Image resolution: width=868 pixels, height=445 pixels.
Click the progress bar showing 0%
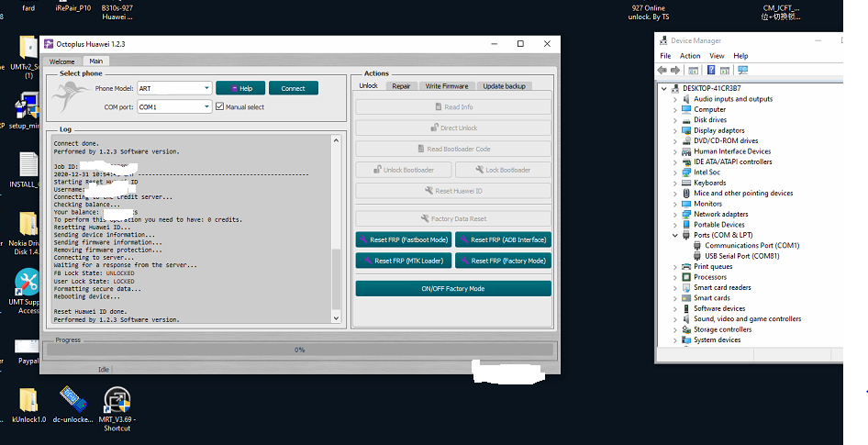(x=299, y=350)
